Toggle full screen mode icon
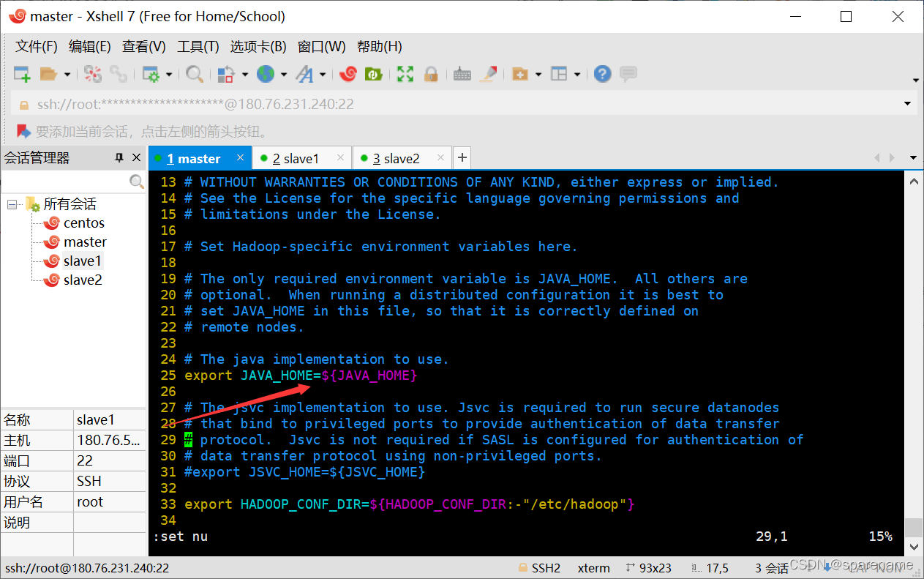The height and width of the screenshot is (579, 924). coord(405,74)
